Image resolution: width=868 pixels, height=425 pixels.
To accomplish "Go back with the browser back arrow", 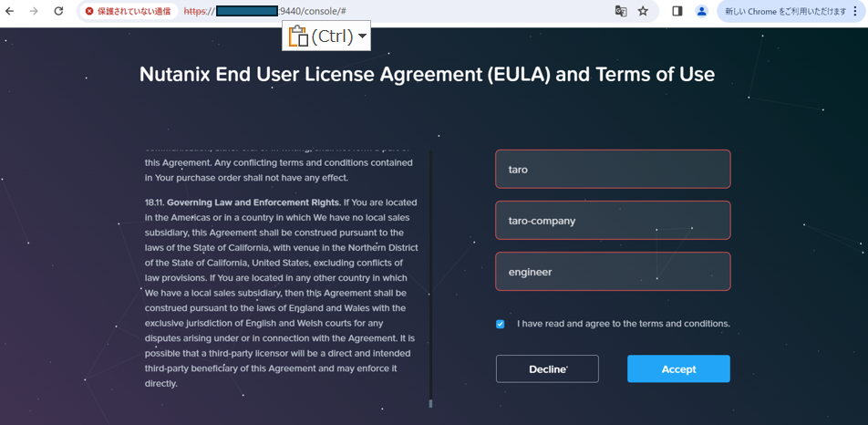I will 10,11.
